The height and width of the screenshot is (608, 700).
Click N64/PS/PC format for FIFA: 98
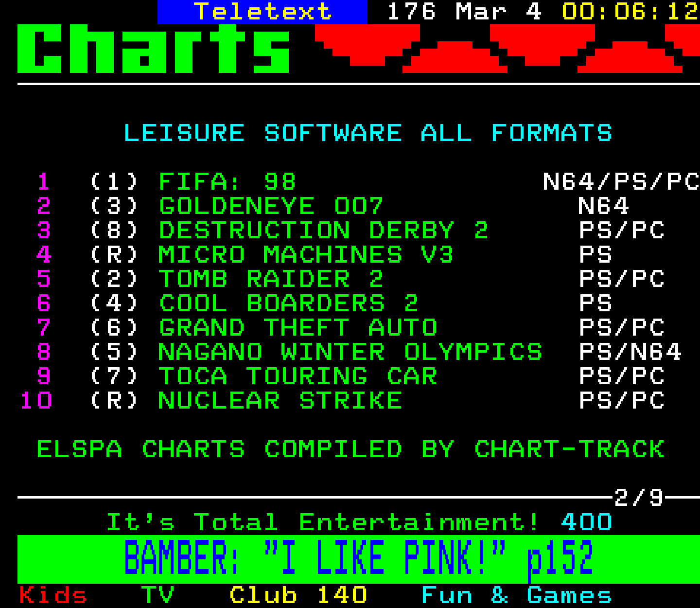tap(621, 182)
